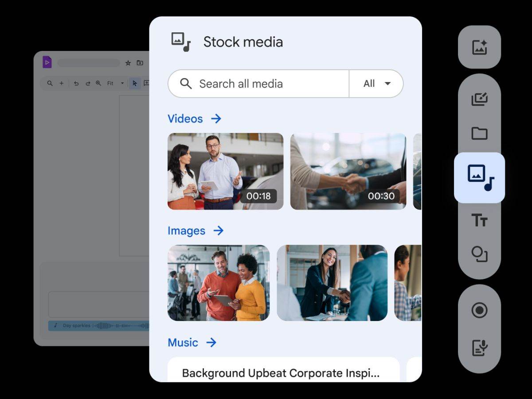Open the voiceover script tool icon
The image size is (532, 399).
[x=479, y=348]
